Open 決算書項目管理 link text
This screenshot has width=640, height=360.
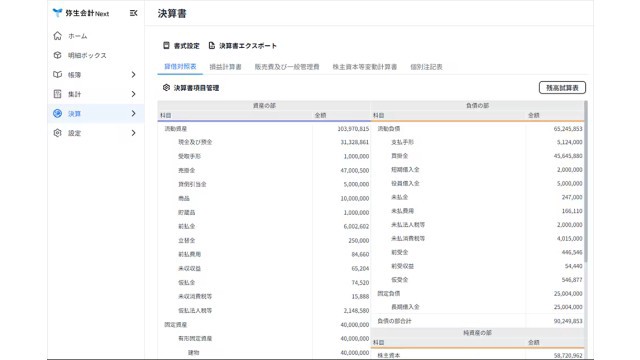point(196,88)
